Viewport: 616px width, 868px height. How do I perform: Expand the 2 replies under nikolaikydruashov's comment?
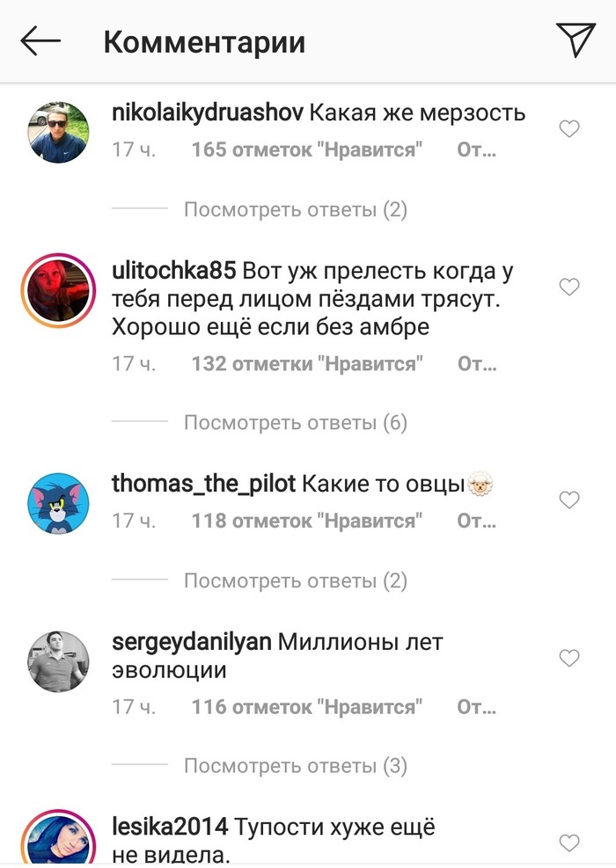coord(296,210)
